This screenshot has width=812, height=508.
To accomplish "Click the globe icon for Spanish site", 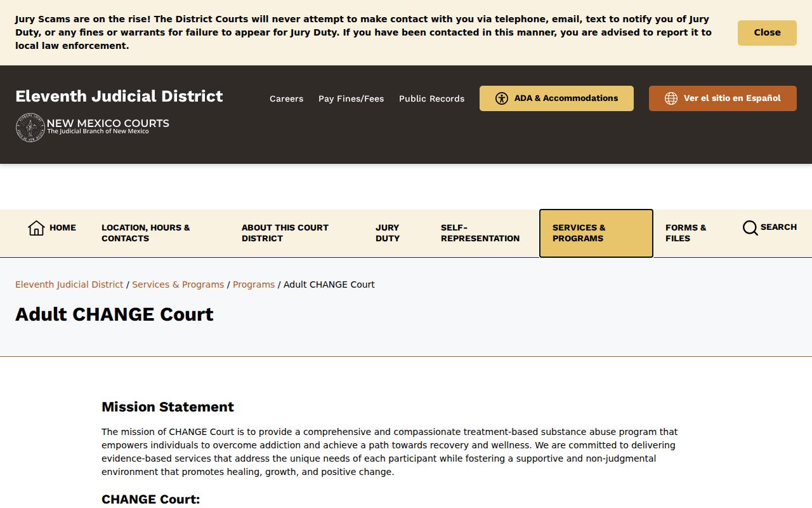I will click(671, 98).
